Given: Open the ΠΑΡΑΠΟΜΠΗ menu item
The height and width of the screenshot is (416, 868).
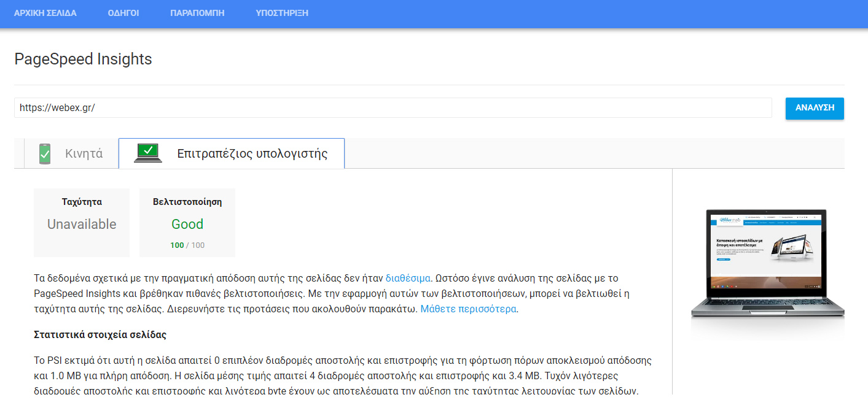Looking at the screenshot, I should [197, 13].
